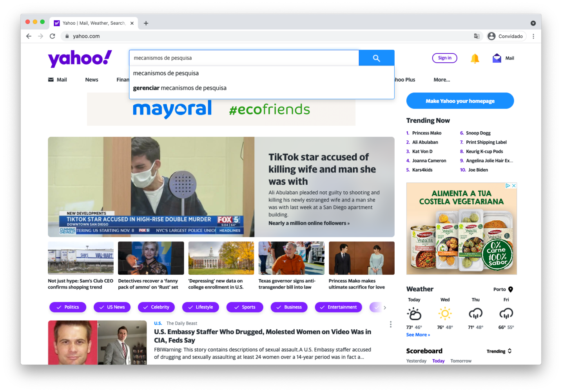Viewport: 562px width, 392px height.
Task: Open 'Nearly a million online followers' link
Action: click(x=309, y=223)
